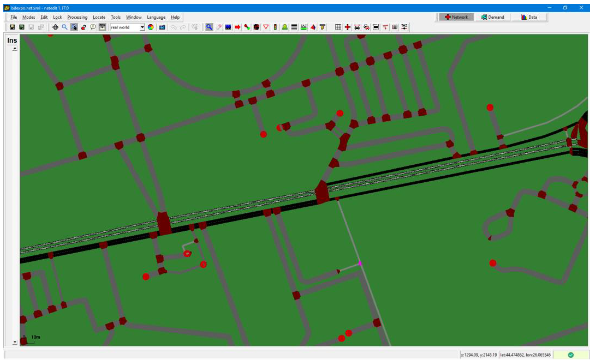This screenshot has height=364, width=594.
Task: Toggle the show grid option
Action: [x=338, y=27]
